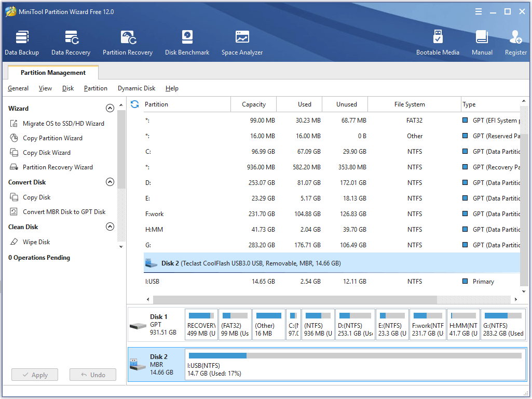
Task: Click the MiniTool app logo in title bar
Action: [x=11, y=11]
